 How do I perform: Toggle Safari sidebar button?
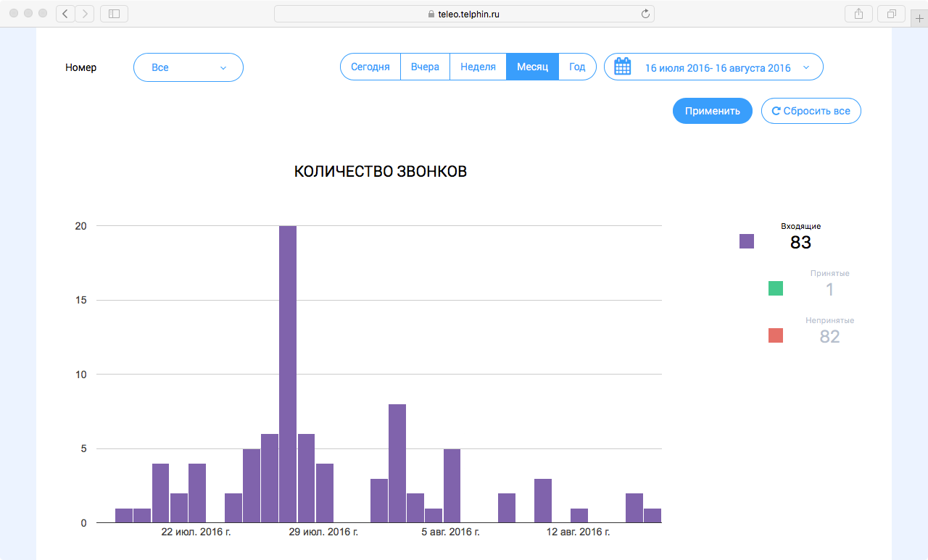tap(114, 13)
